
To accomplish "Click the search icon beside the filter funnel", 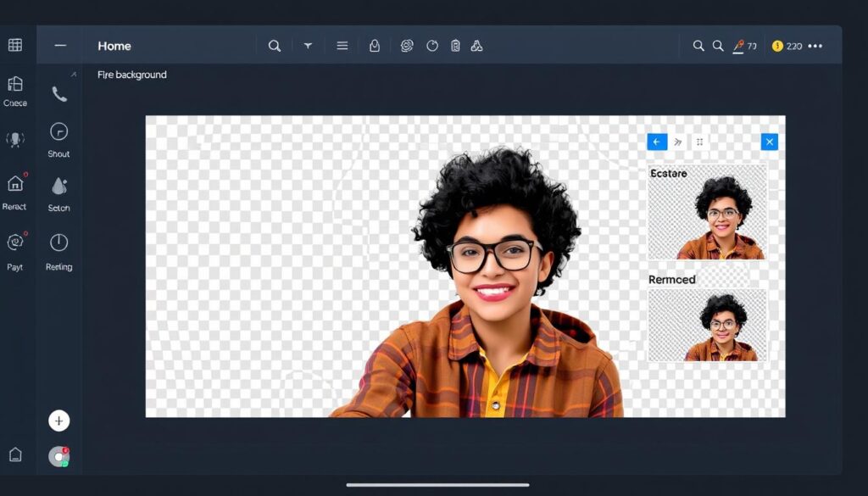I will pyautogui.click(x=274, y=46).
